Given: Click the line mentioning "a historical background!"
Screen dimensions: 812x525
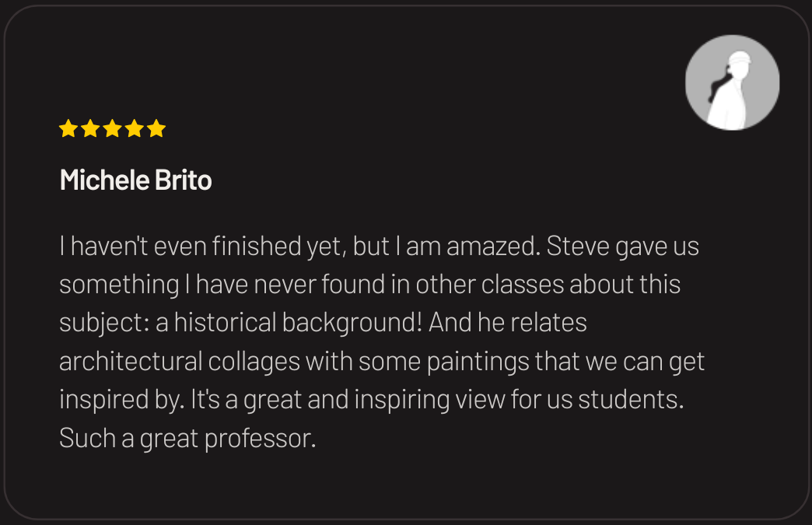Looking at the screenshot, I should 323,323.
